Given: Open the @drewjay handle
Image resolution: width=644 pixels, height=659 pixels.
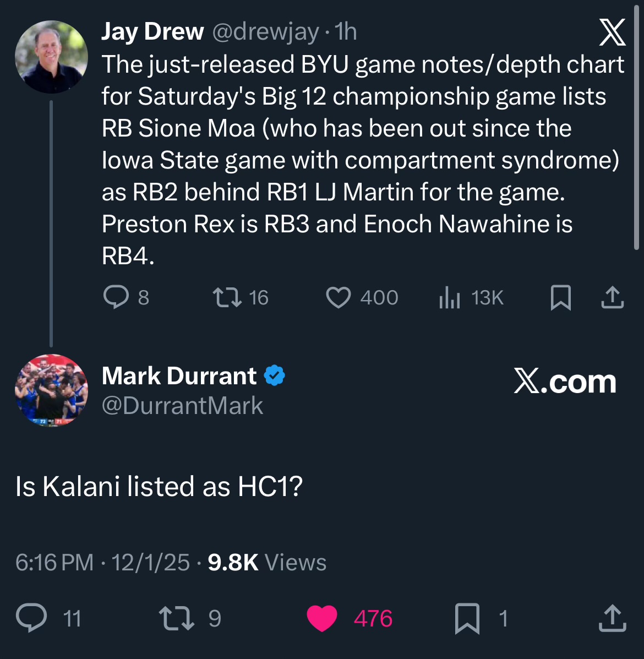Looking at the screenshot, I should [265, 32].
